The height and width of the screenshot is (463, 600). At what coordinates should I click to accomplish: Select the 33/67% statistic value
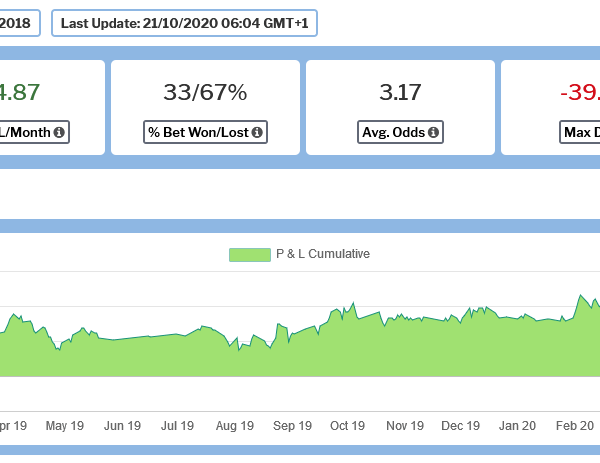point(205,93)
